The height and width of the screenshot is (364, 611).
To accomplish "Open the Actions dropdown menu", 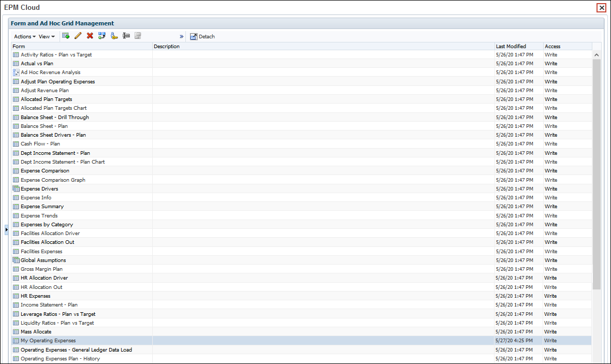I will pyautogui.click(x=24, y=37).
